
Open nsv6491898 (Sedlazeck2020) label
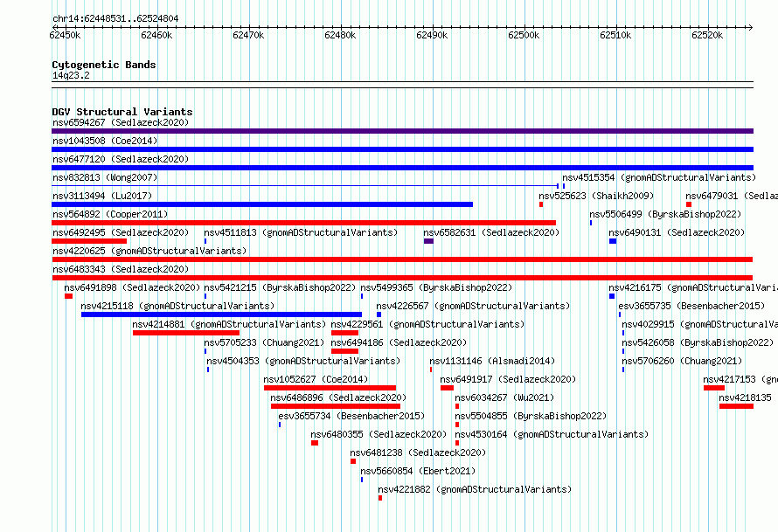tap(132, 287)
